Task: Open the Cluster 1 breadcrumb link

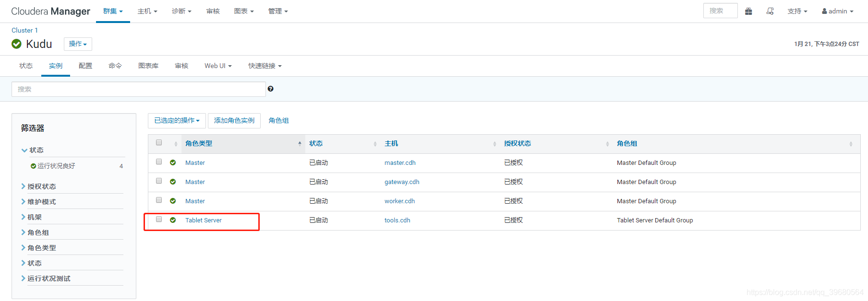Action: tap(24, 30)
